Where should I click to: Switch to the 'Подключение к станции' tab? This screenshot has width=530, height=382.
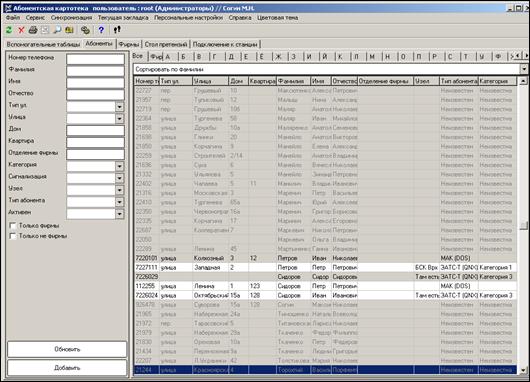(225, 44)
